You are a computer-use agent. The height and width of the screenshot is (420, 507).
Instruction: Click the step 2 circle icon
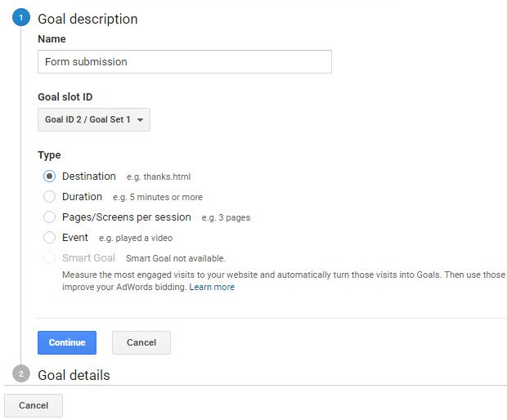21,373
